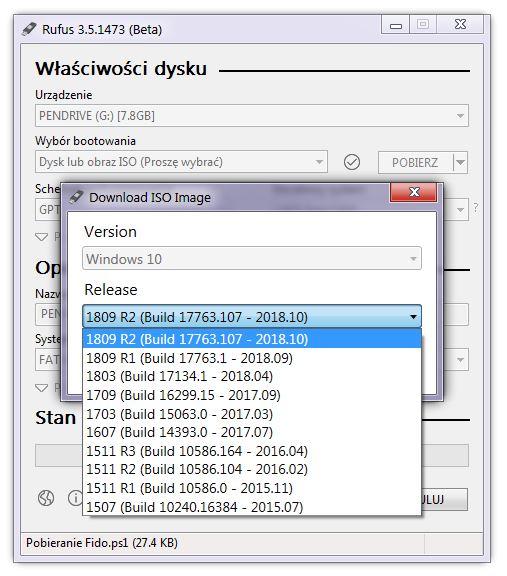
Task: Close the Rufus main window
Action: click(460, 25)
